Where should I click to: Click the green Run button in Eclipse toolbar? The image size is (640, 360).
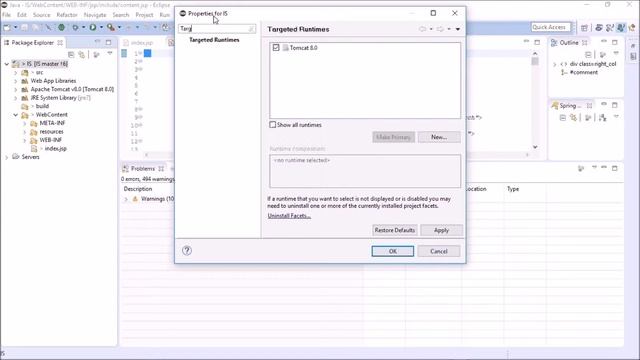(93, 27)
